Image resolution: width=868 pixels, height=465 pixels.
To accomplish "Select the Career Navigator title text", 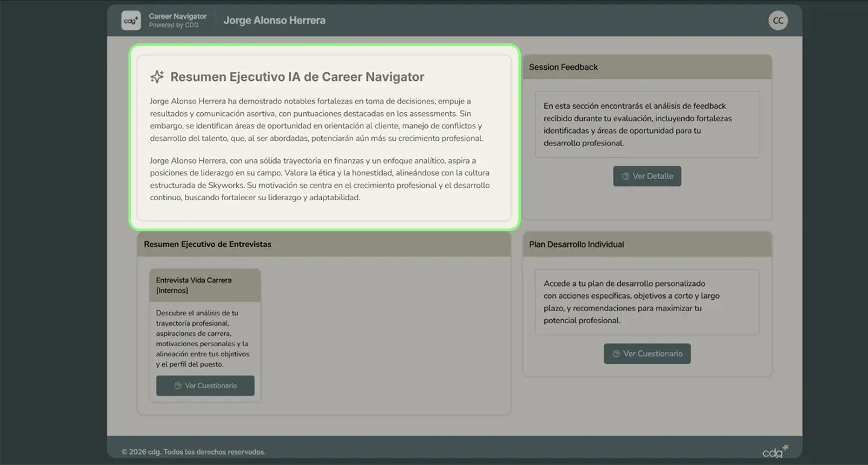I will [178, 16].
